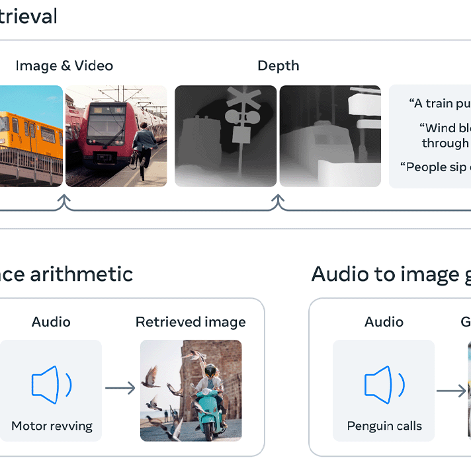Click the 'through' text line
The height and width of the screenshot is (476, 471).
tap(445, 143)
